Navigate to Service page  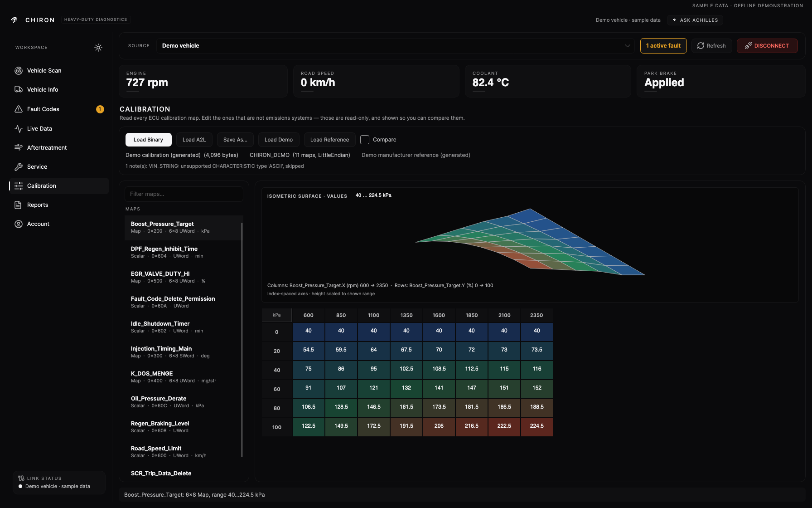click(59, 167)
